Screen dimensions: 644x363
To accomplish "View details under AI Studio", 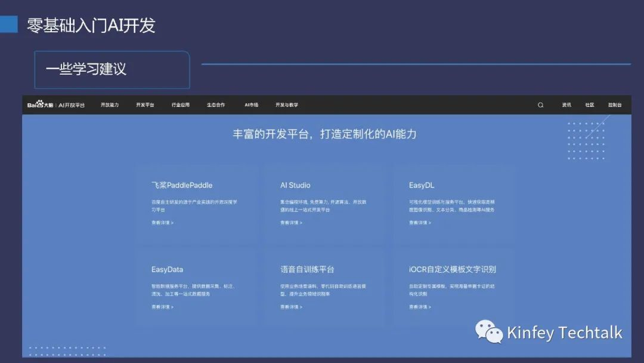I will 291,223.
